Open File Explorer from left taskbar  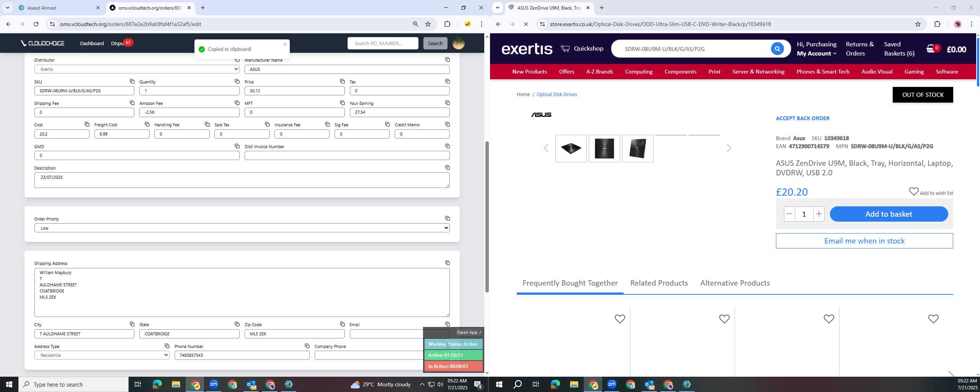(176, 384)
